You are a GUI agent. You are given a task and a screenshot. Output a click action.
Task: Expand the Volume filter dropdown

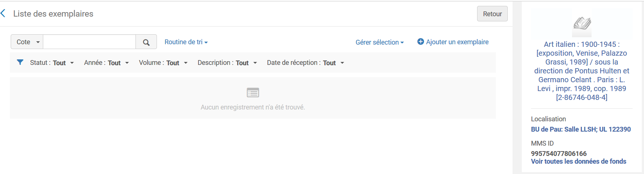(163, 63)
